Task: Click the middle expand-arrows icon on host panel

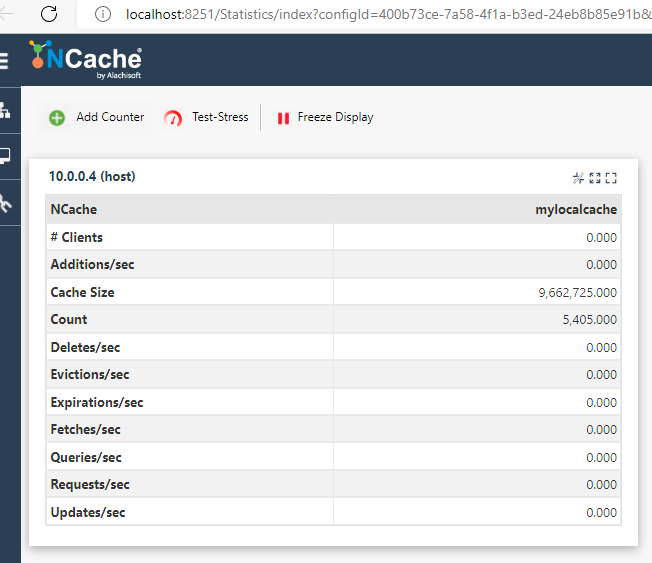Action: click(595, 178)
